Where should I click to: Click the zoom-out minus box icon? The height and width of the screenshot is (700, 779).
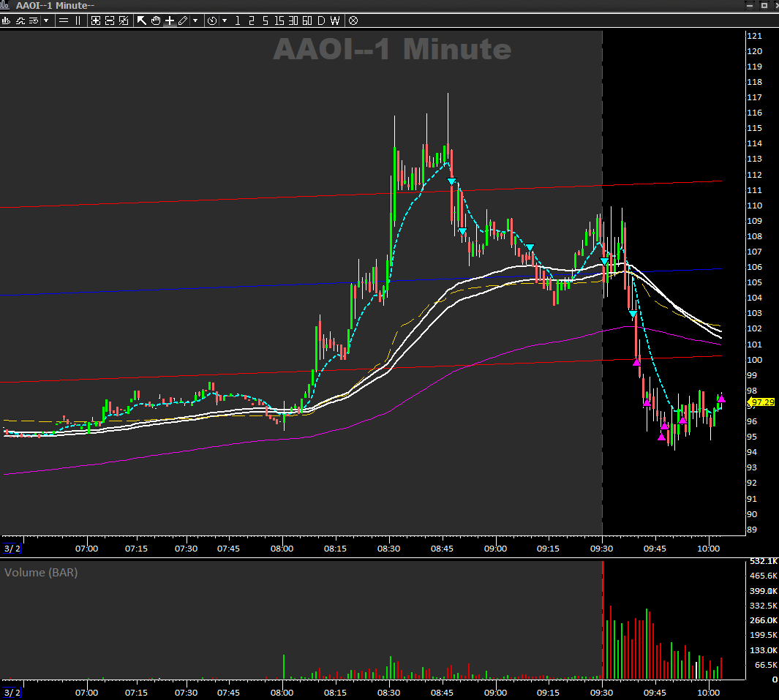coord(110,20)
